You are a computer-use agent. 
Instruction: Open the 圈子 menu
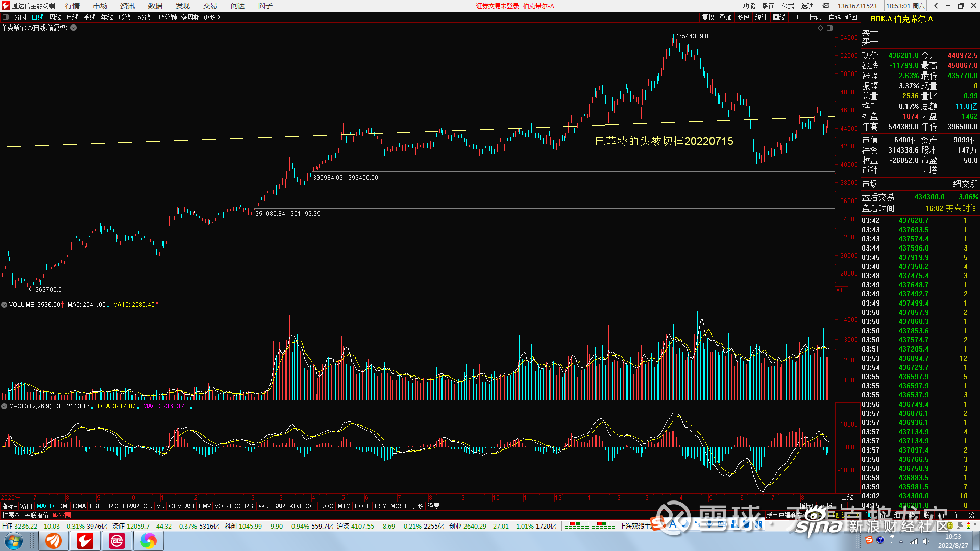click(x=265, y=6)
